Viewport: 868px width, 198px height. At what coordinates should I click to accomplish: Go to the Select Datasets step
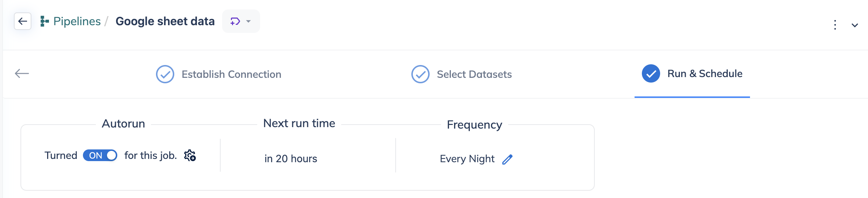(x=474, y=74)
